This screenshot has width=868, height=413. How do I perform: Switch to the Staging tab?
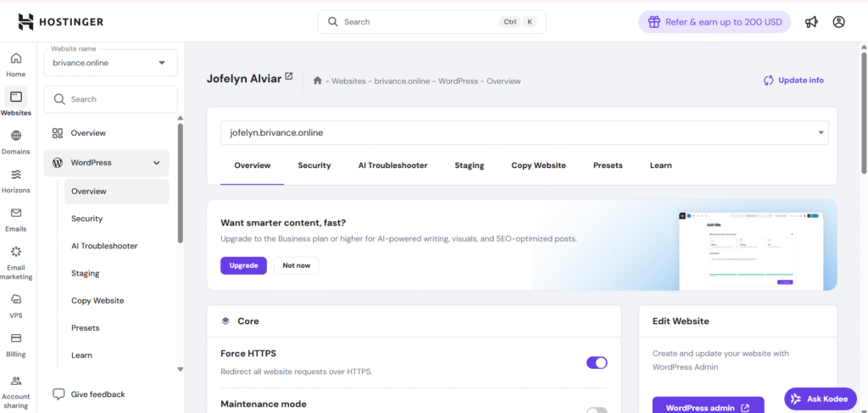[469, 165]
